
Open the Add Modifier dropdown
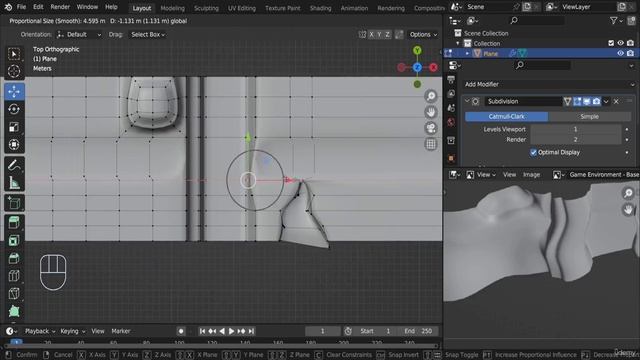pos(549,84)
